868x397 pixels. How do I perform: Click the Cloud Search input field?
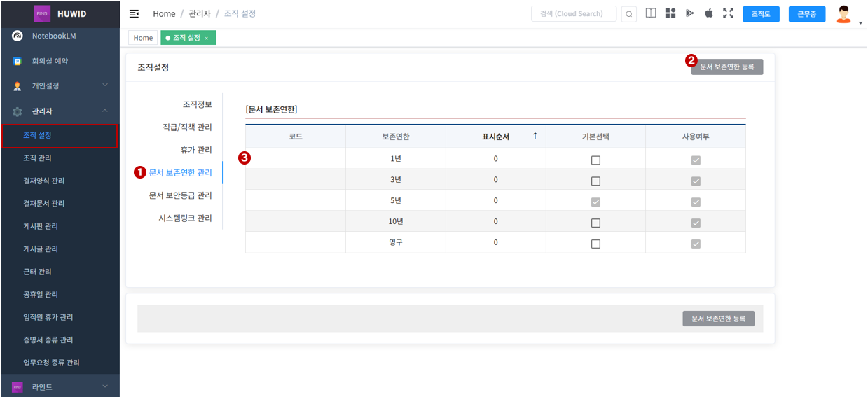pos(574,14)
